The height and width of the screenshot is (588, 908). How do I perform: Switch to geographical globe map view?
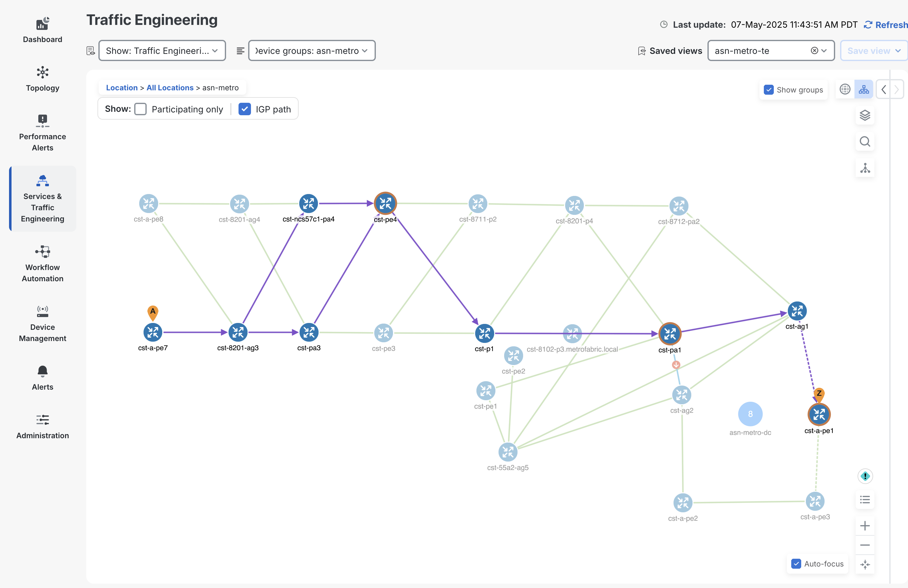pos(845,89)
